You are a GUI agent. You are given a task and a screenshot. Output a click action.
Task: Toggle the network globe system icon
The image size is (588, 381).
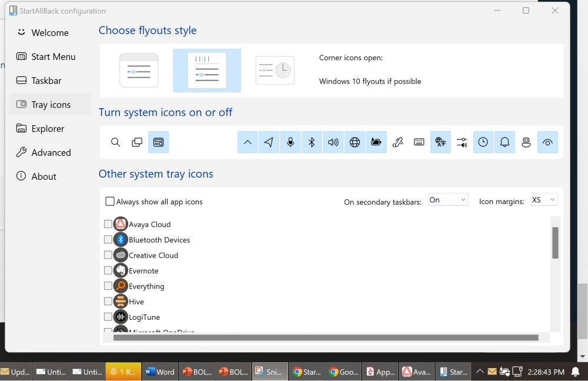tap(355, 142)
